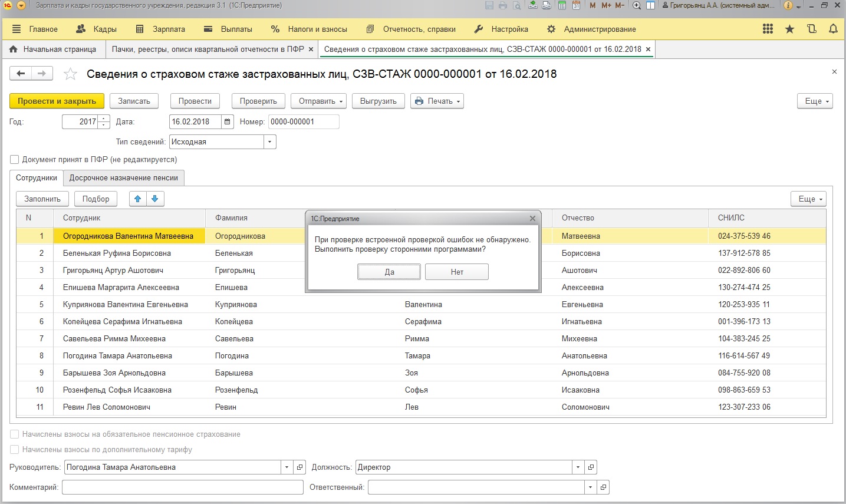Check 'Документ принят в ПФР' checkbox

15,159
